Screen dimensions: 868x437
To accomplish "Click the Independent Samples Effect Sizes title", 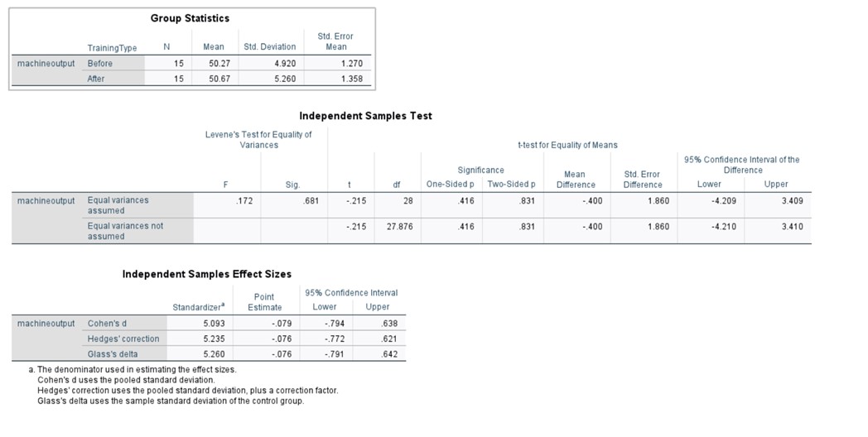I will point(206,274).
